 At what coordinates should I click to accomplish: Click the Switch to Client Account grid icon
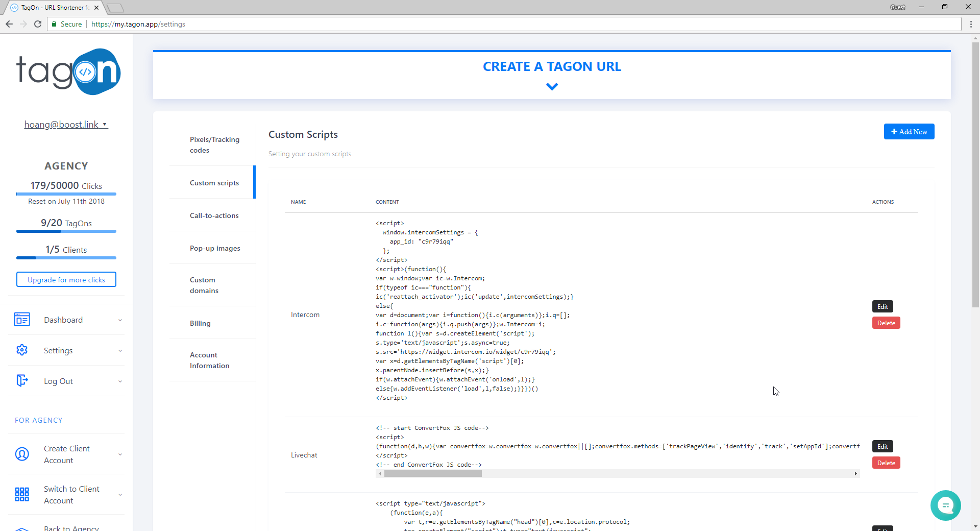[22, 494]
